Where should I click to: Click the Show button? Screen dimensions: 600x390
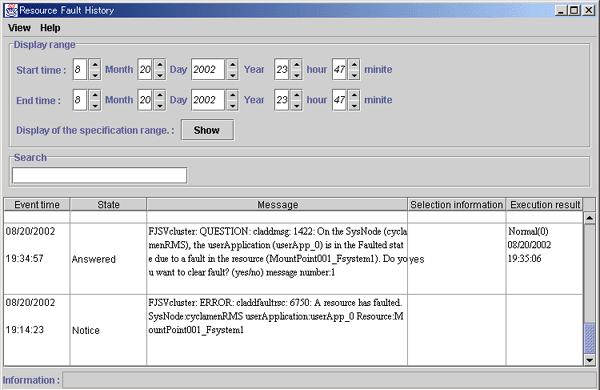(x=207, y=130)
